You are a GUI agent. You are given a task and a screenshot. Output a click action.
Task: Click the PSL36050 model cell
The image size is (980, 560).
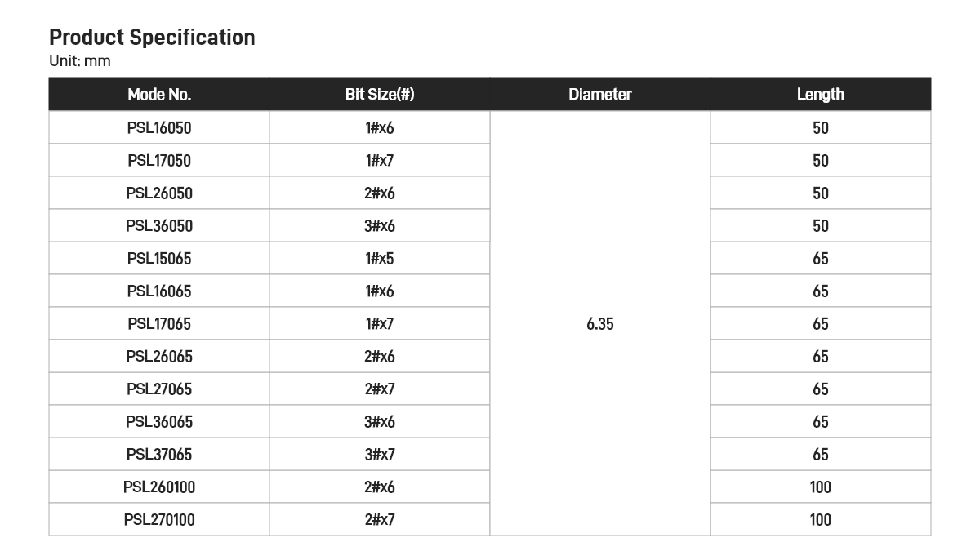pyautogui.click(x=159, y=226)
